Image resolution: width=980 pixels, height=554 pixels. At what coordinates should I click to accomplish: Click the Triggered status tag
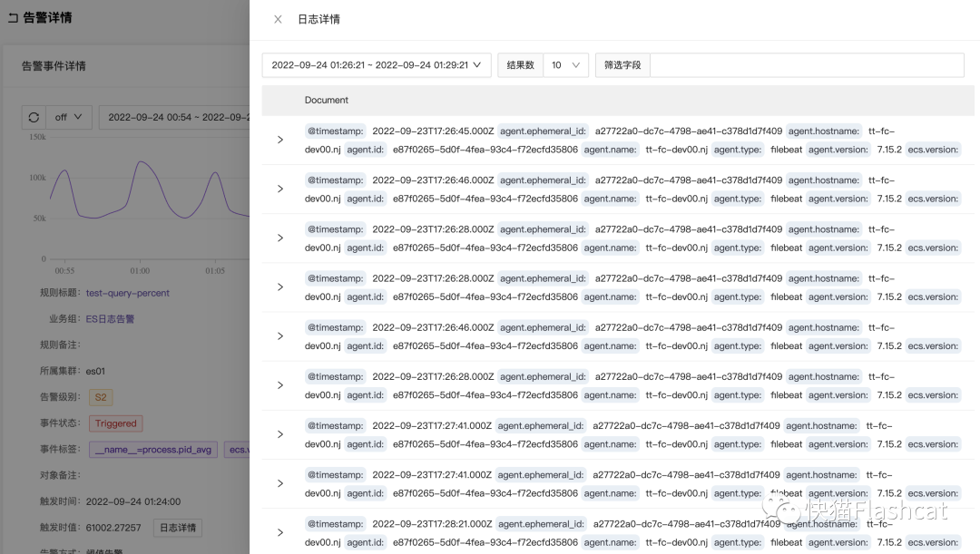tap(115, 423)
